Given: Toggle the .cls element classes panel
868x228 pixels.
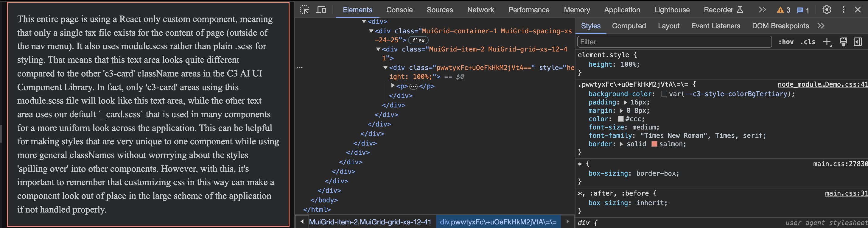Looking at the screenshot, I should point(808,42).
